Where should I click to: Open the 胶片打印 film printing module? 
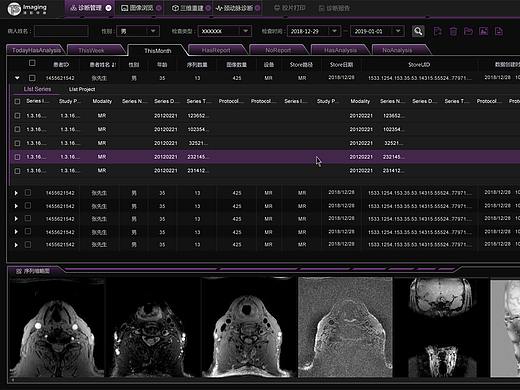tap(289, 8)
